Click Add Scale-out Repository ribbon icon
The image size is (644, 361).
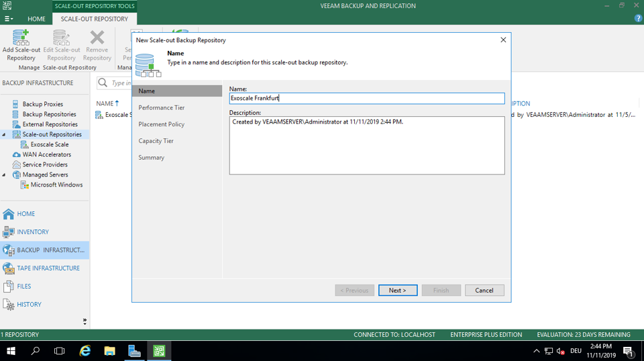click(x=21, y=38)
